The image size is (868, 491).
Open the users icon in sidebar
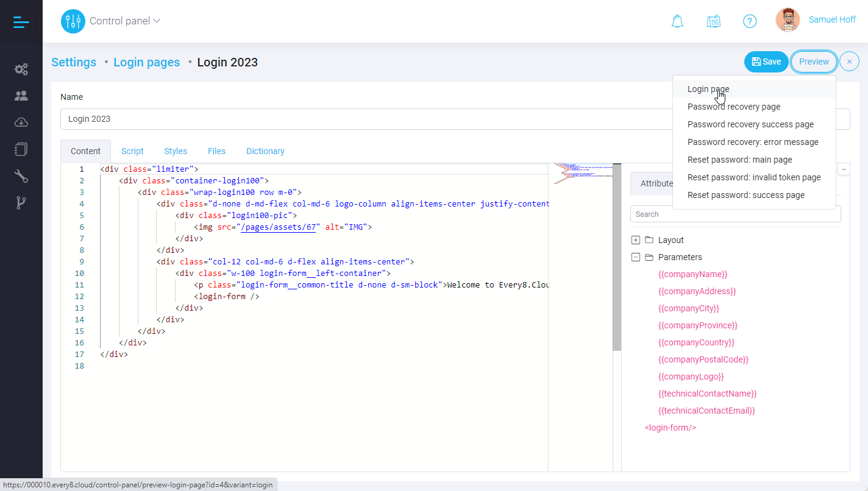[x=21, y=96]
